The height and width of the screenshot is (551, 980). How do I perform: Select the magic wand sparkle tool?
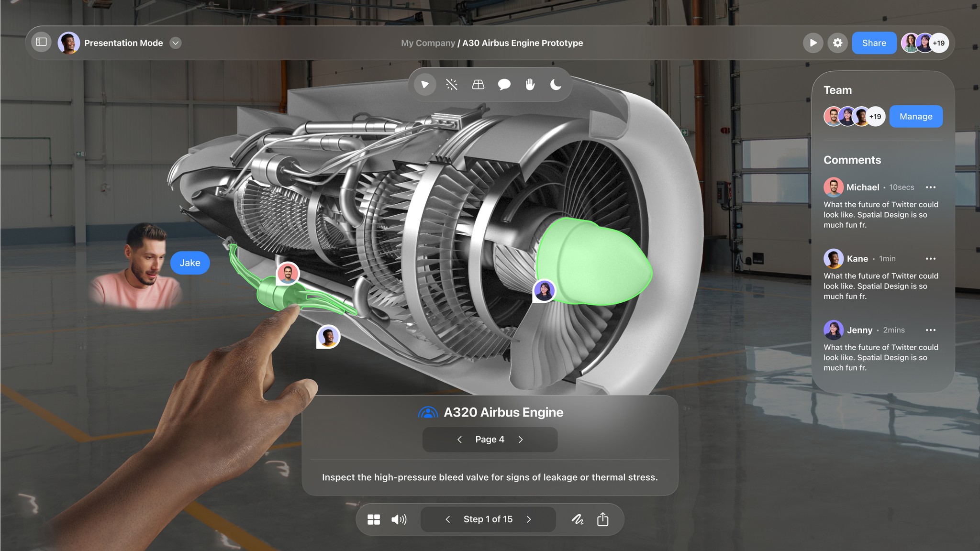click(x=451, y=85)
